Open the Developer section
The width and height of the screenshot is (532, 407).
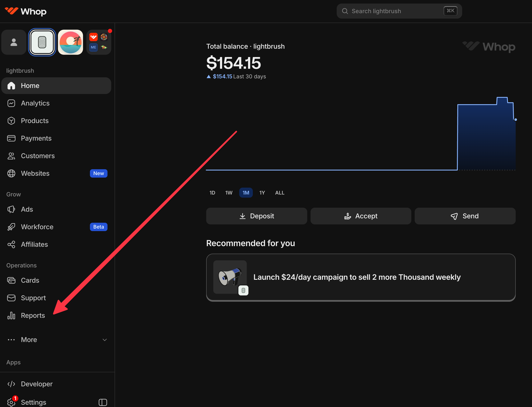(56, 384)
